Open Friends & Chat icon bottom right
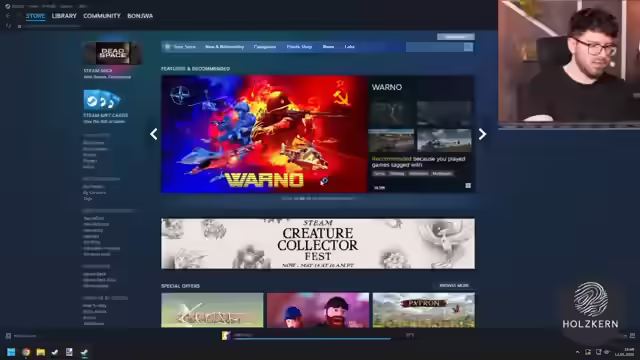Image resolution: width=640 pixels, height=360 pixels. point(632,336)
